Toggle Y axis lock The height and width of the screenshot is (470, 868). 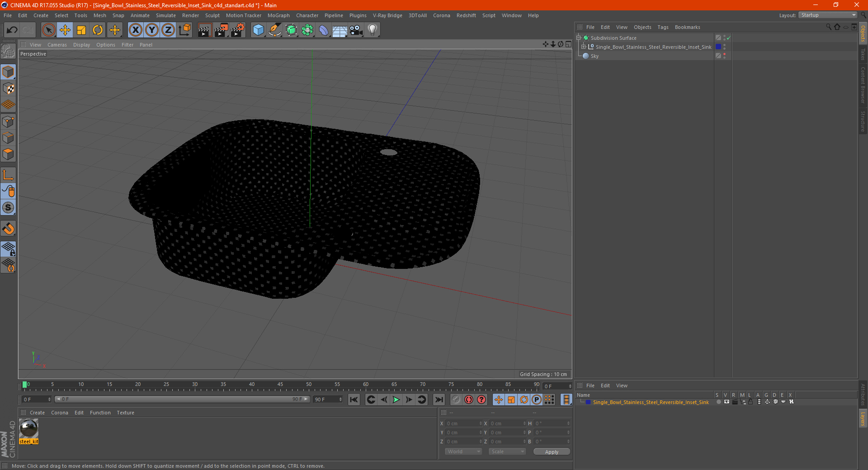click(152, 30)
